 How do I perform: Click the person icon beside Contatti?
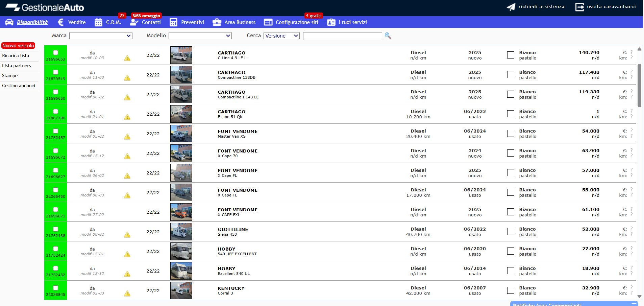134,22
